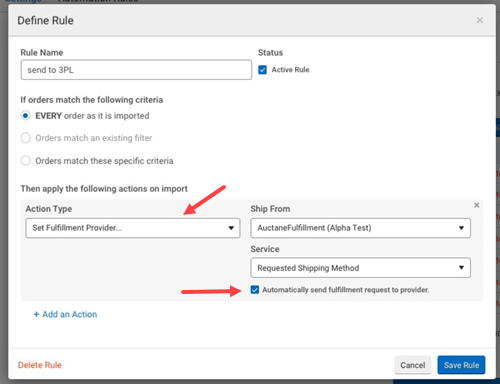The height and width of the screenshot is (384, 500).
Task: Click the plus icon beside Add an Action
Action: pyautogui.click(x=36, y=314)
